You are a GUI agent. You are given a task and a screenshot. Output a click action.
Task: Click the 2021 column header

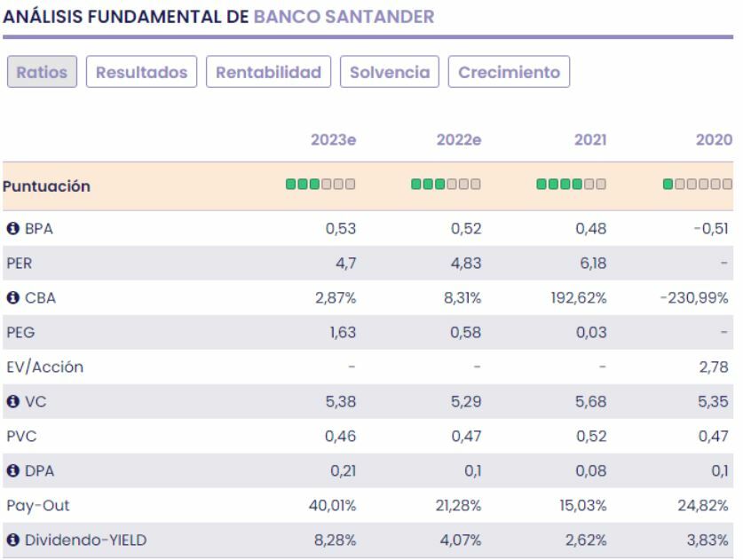click(x=591, y=139)
